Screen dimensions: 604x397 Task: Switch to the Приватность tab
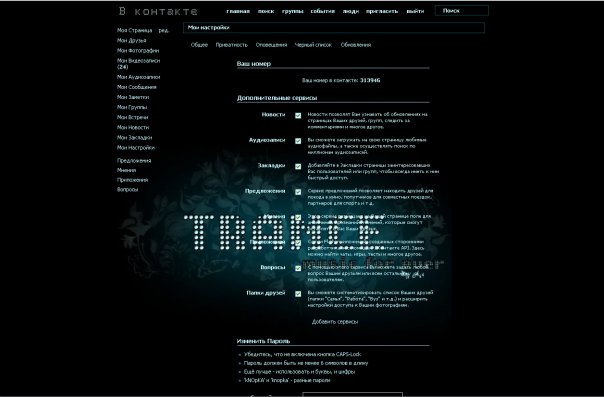point(232,45)
